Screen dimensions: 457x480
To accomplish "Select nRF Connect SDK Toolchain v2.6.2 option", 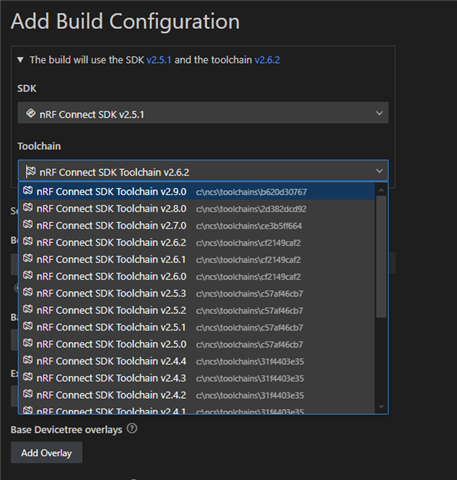I will click(197, 243).
